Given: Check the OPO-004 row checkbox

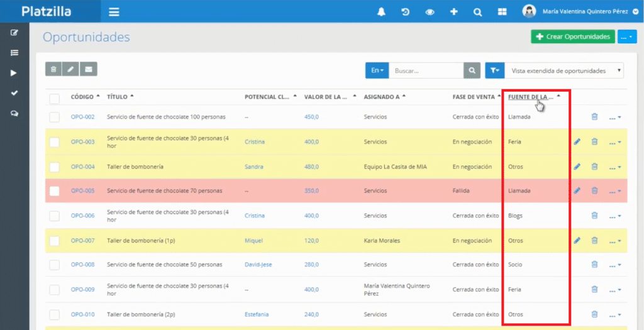Looking at the screenshot, I should (x=54, y=167).
